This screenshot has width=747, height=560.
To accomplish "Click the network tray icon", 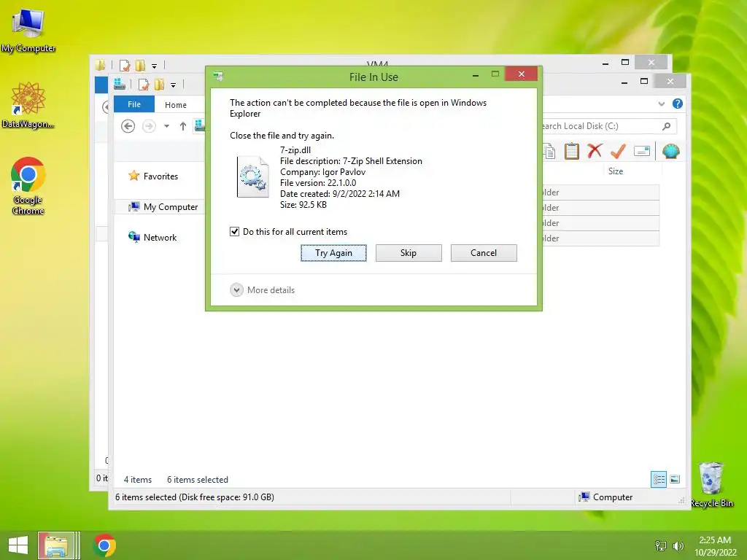I will click(661, 545).
